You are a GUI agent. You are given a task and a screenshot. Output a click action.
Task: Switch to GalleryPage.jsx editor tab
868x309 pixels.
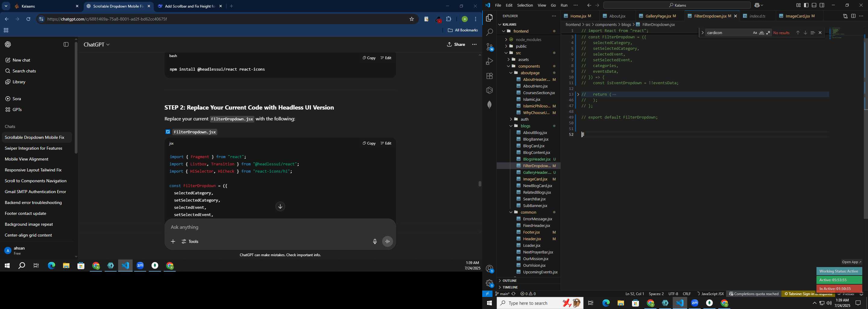(658, 16)
